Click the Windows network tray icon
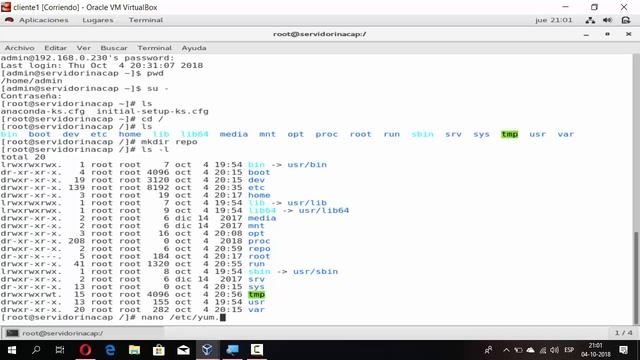The image size is (640, 360). tap(542, 350)
